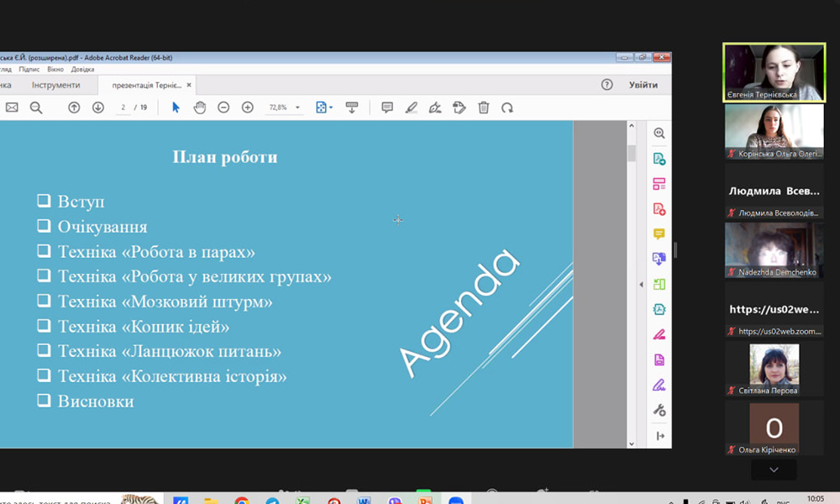Go to previous page with up arrow
Image resolution: width=840 pixels, height=504 pixels.
tap(74, 108)
